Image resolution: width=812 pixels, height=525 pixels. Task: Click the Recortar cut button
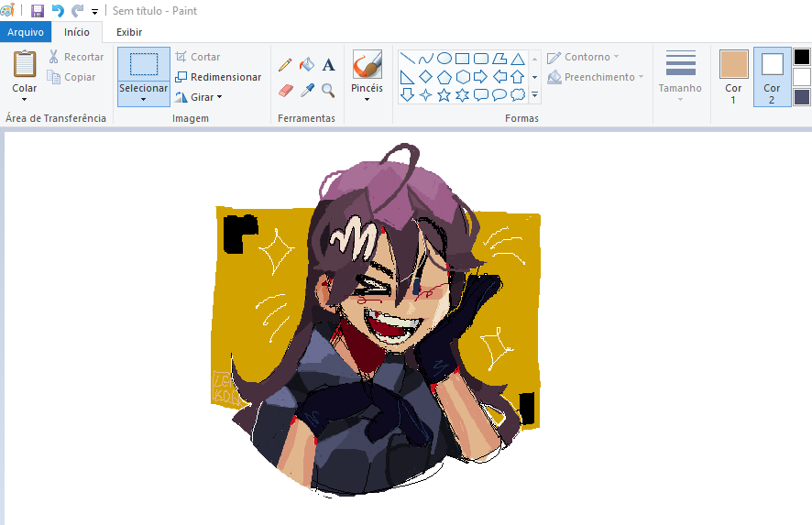point(76,57)
